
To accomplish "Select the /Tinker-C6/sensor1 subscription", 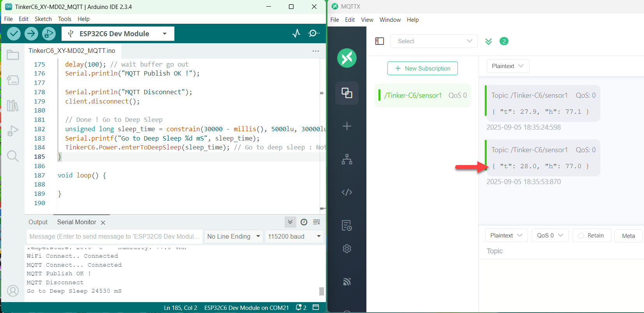I will 423,95.
